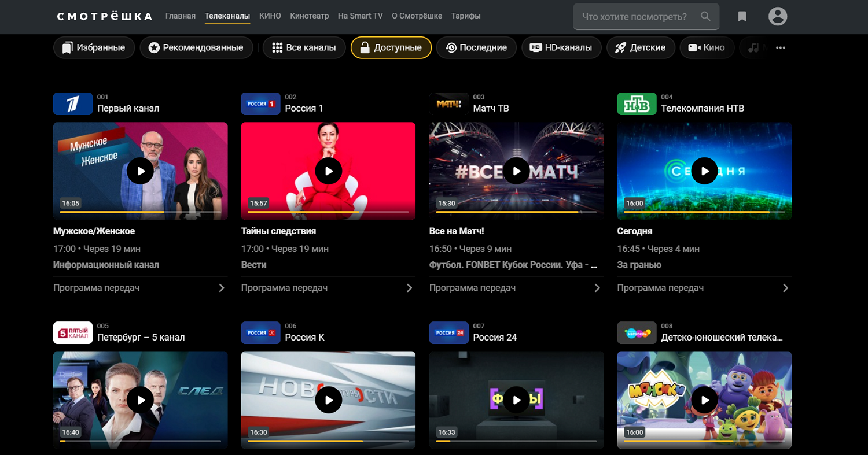Open the Смотрёшка logo home link
Screen dimensions: 868x455
[105, 16]
